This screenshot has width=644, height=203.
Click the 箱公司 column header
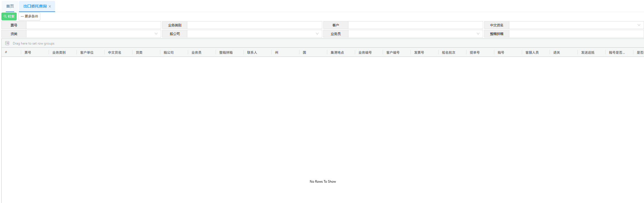[169, 52]
